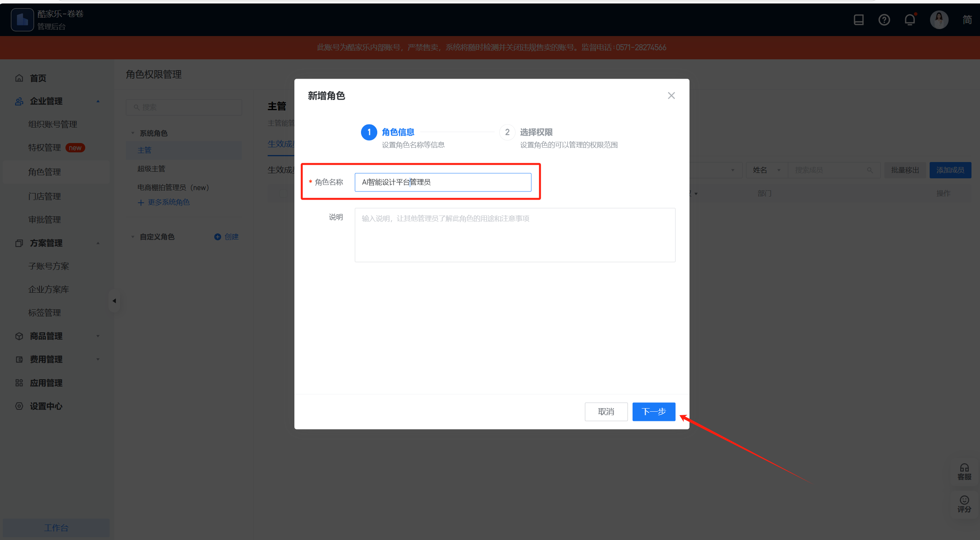
Task: Click the 角色名称 input field
Action: click(x=442, y=182)
